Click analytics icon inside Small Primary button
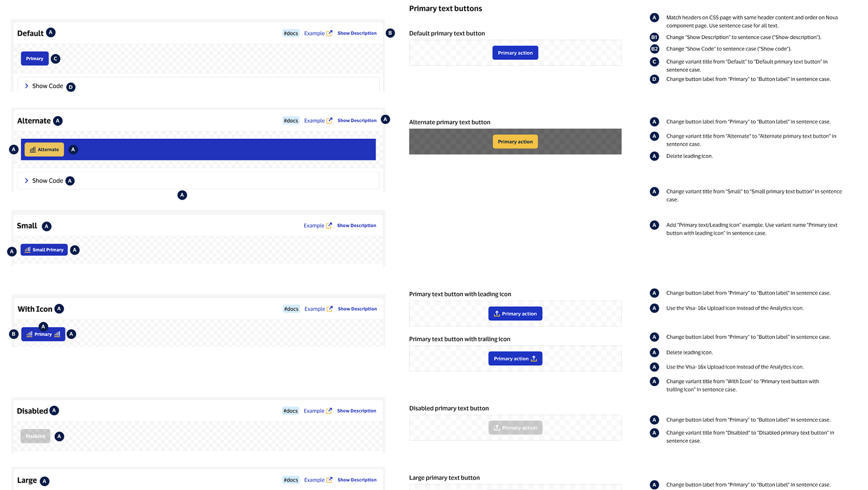Screen dimensions: 868x490 tap(28, 250)
